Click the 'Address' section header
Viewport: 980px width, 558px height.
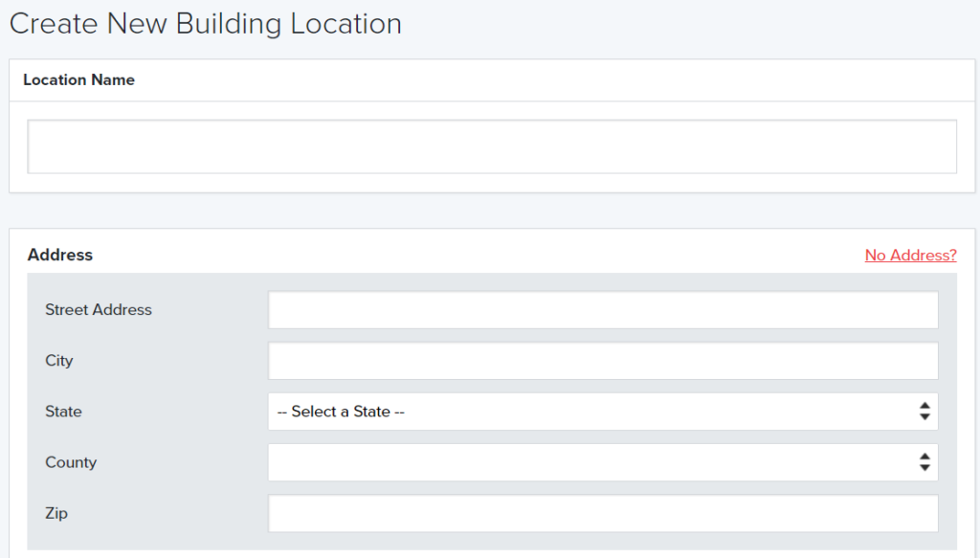(x=60, y=255)
